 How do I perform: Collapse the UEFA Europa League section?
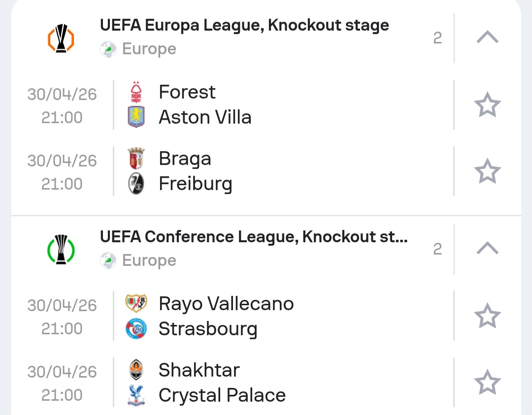point(488,37)
